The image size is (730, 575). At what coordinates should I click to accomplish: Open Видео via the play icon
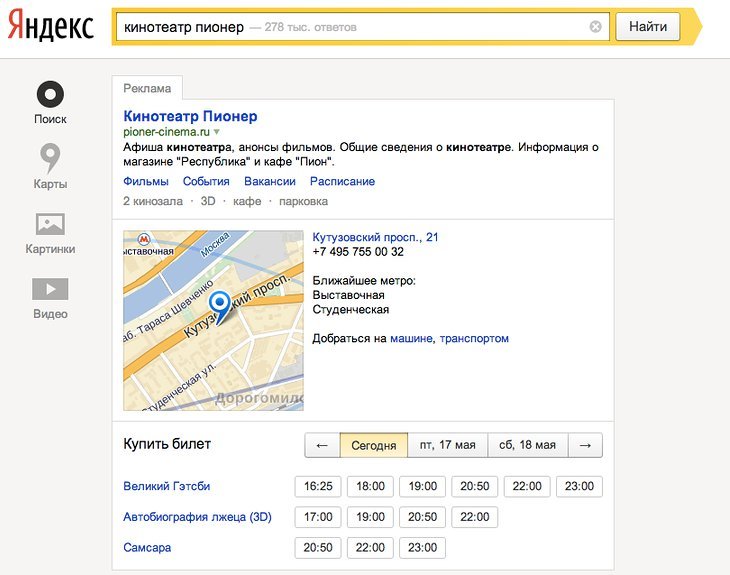click(x=50, y=289)
